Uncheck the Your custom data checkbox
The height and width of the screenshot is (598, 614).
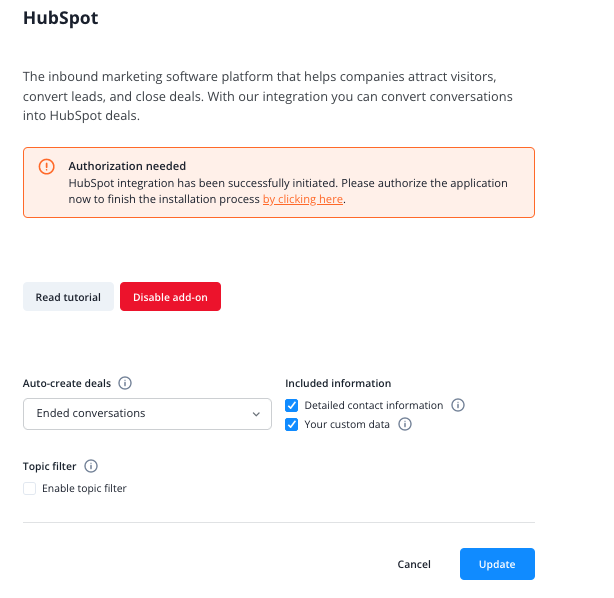291,425
